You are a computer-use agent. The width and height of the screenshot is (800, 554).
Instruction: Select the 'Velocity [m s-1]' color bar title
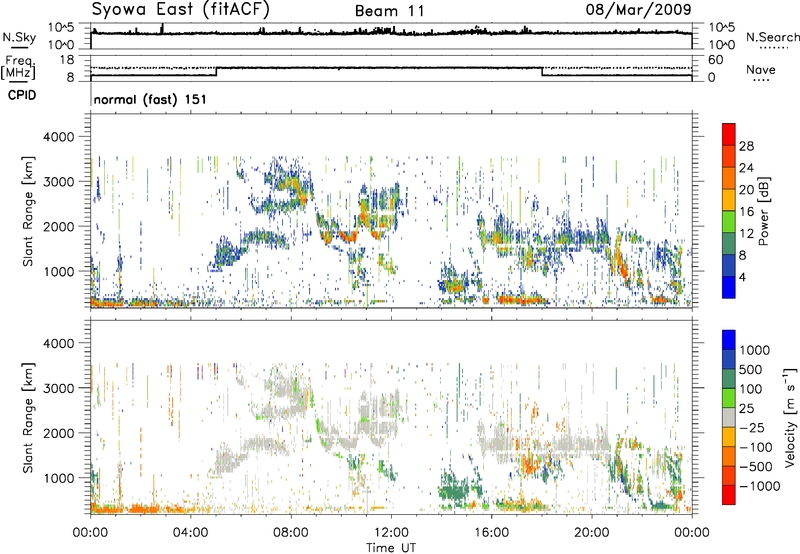point(790,417)
